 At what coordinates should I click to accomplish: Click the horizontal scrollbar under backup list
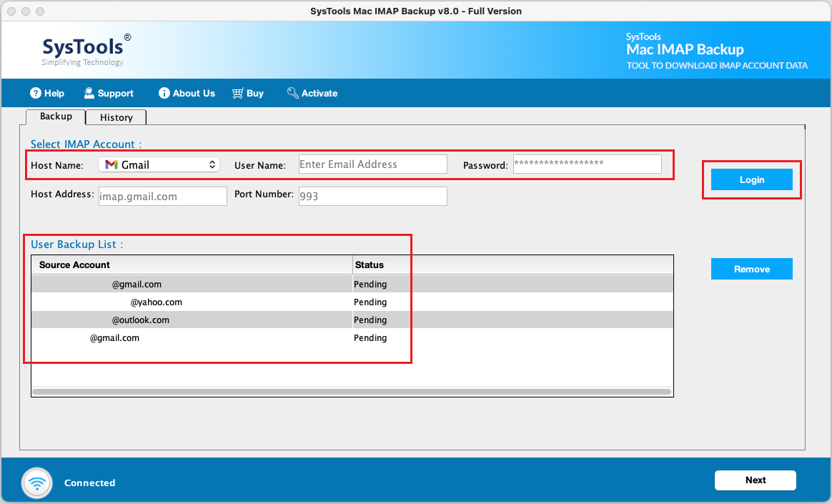pos(352,392)
